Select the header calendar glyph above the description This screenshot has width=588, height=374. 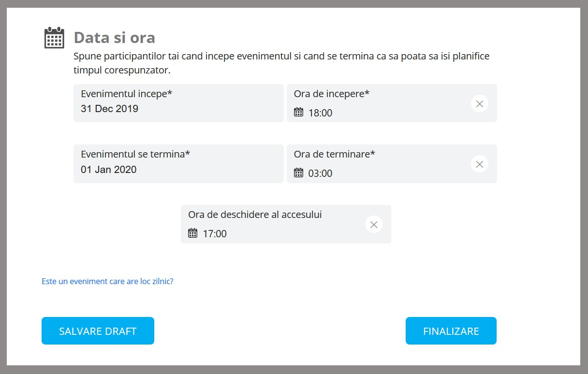[54, 37]
